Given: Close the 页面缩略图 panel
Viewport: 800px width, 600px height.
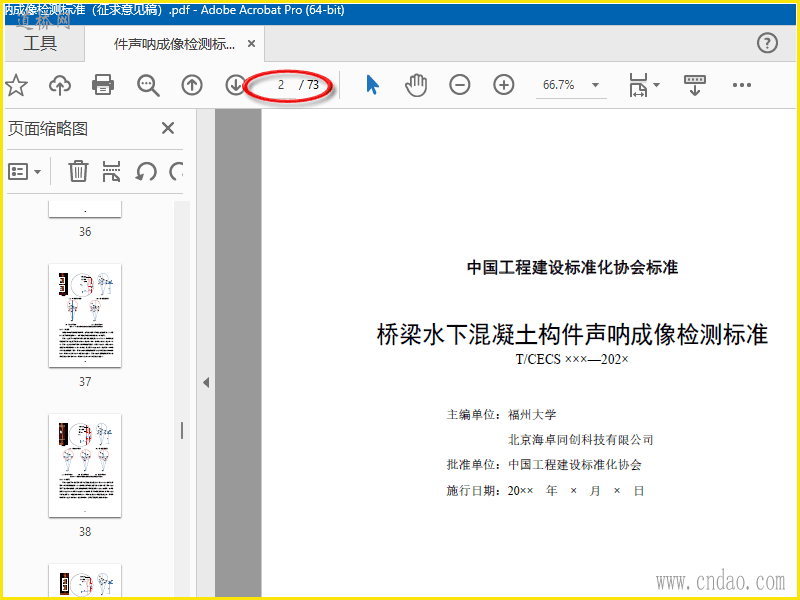Looking at the screenshot, I should point(168,128).
